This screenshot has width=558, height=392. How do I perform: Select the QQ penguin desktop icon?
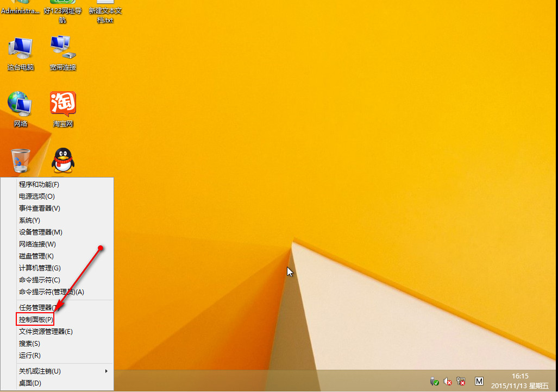(63, 161)
